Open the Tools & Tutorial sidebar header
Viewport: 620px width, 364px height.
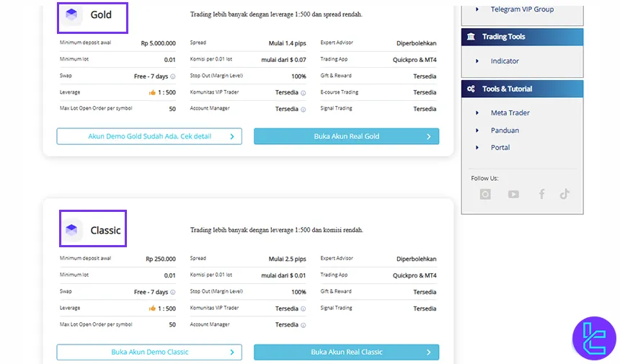pyautogui.click(x=522, y=89)
